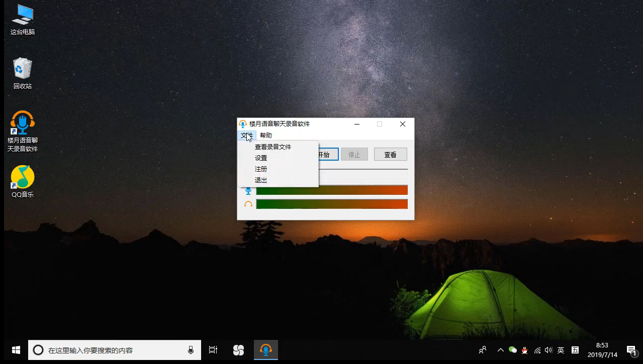Click the WeChat tray icon

(513, 350)
